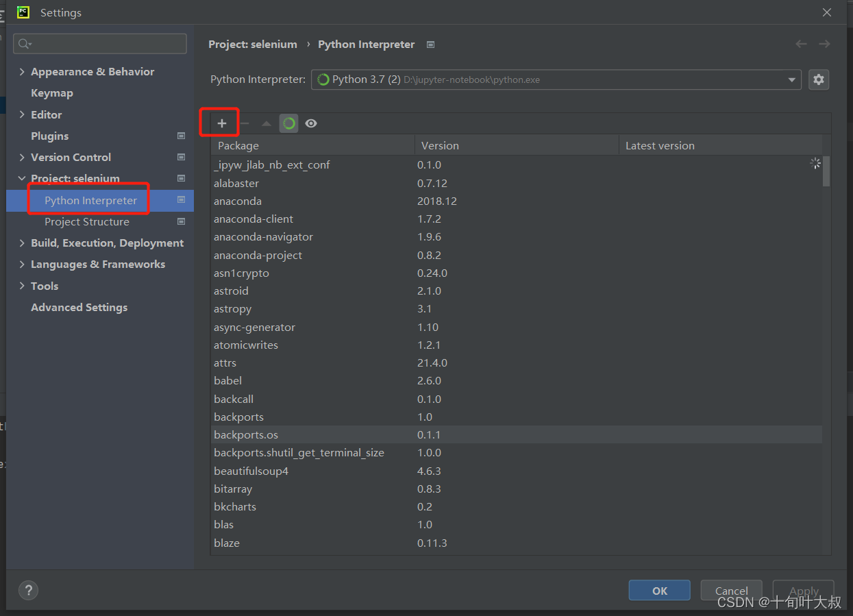Expand Build, Execution, Deployment section

point(22,243)
